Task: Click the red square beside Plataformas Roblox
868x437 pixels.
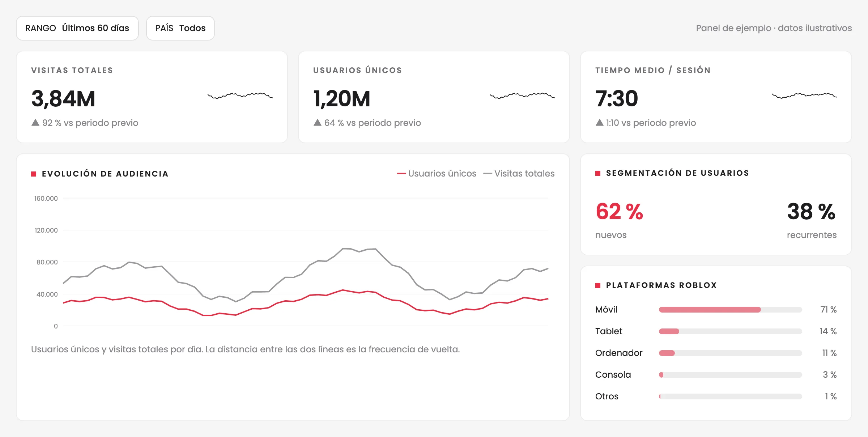Action: click(598, 285)
